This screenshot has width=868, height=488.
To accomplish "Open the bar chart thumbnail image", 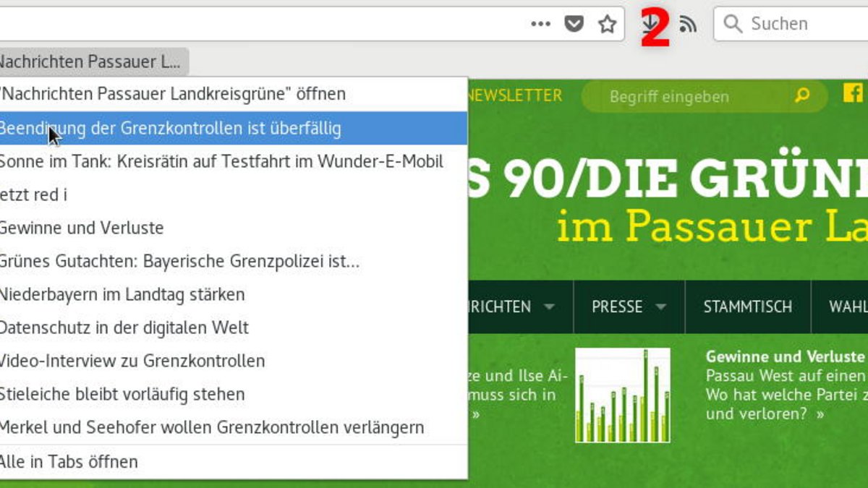I will click(623, 395).
